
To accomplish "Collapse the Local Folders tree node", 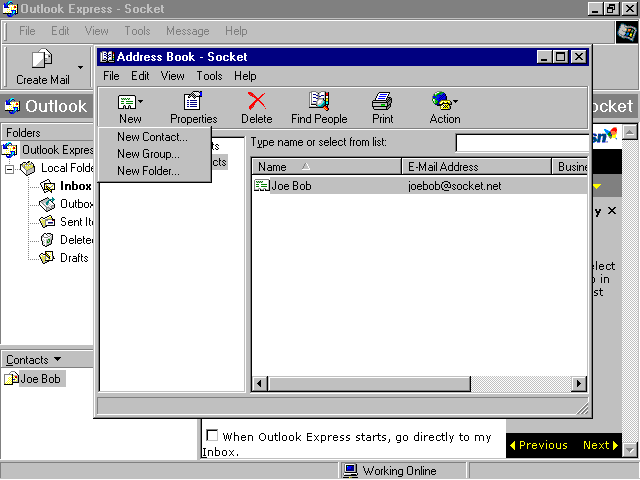I will click(x=10, y=168).
